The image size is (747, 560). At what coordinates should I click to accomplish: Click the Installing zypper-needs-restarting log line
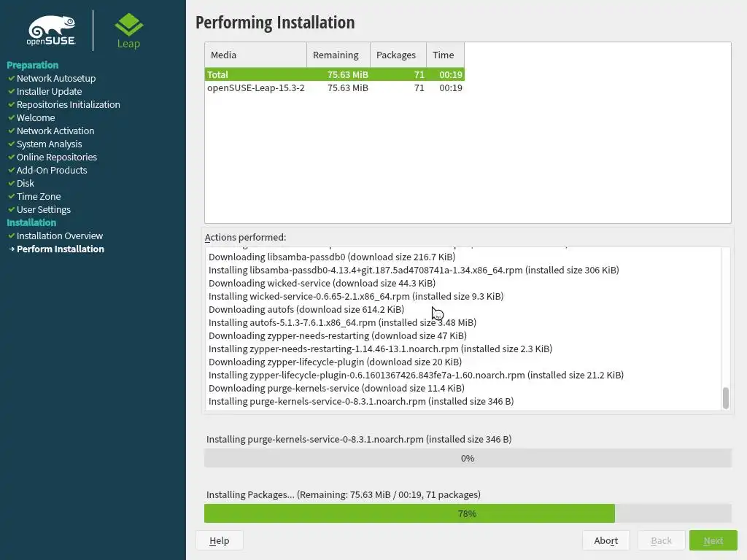[381, 349]
